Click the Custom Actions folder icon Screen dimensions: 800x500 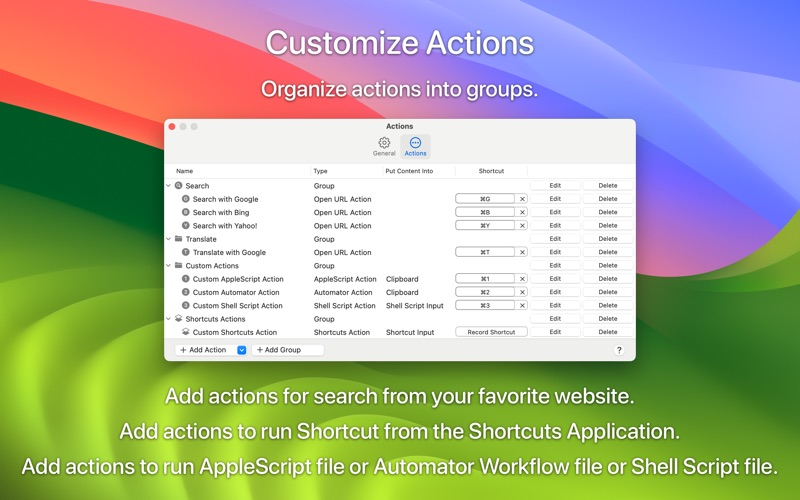point(178,265)
